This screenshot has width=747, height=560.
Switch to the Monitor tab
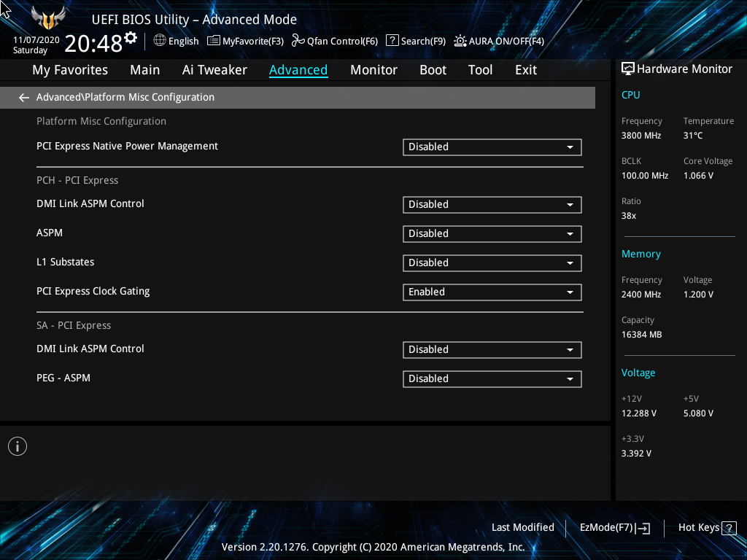pos(373,70)
